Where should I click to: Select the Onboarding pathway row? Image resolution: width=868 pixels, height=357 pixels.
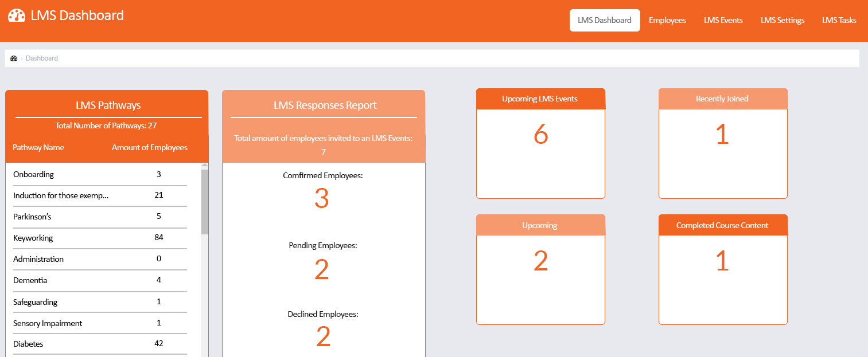(100, 174)
